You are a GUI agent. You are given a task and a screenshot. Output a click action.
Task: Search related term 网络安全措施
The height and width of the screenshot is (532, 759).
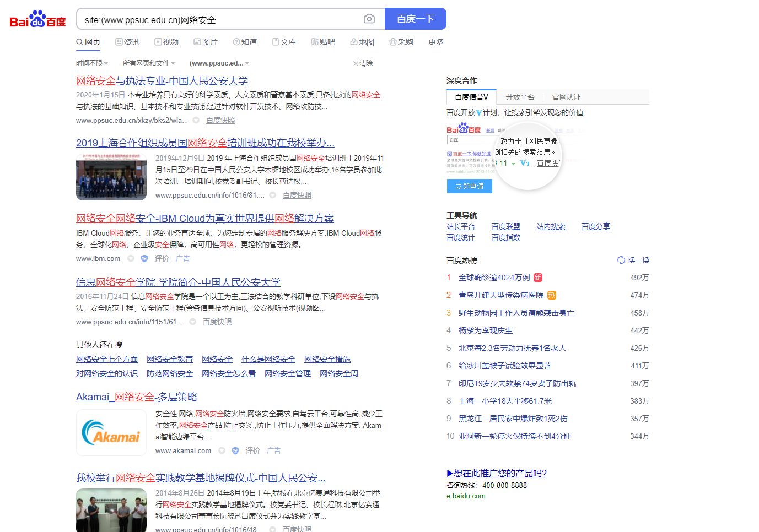click(x=327, y=360)
